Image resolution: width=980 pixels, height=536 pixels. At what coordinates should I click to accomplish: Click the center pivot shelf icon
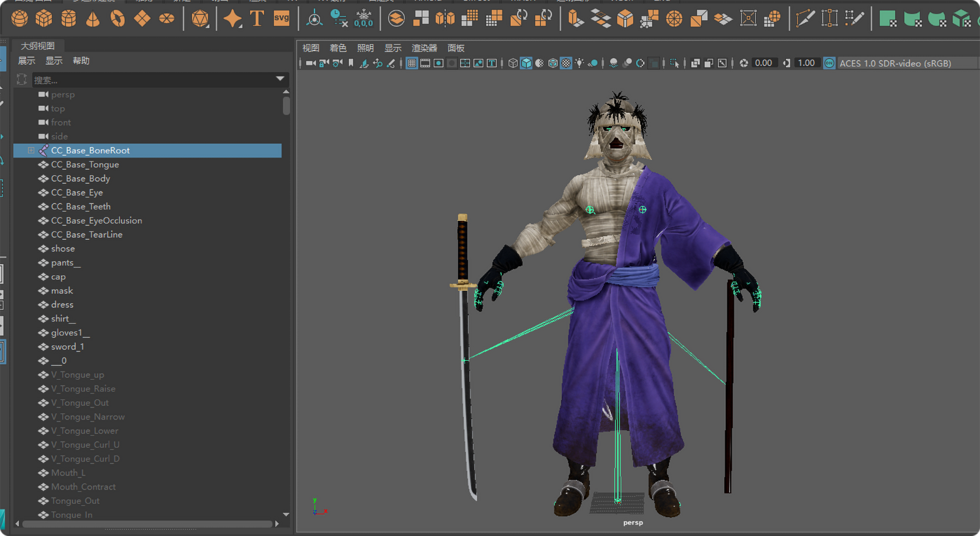[x=314, y=18]
